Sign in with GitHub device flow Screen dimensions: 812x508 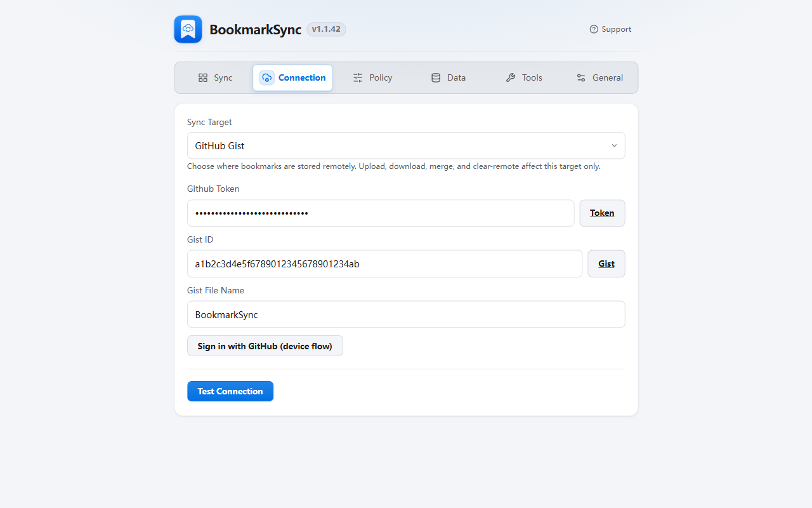coord(265,346)
